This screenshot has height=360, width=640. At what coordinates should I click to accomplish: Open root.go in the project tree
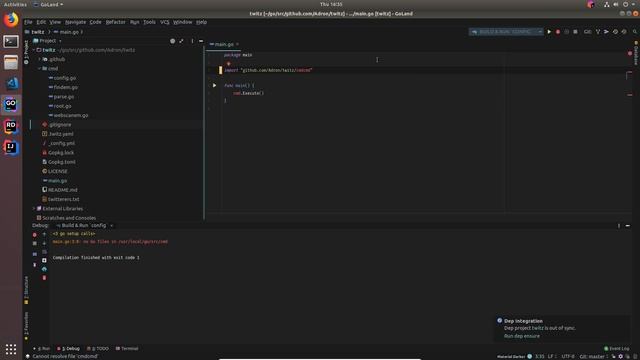point(62,106)
